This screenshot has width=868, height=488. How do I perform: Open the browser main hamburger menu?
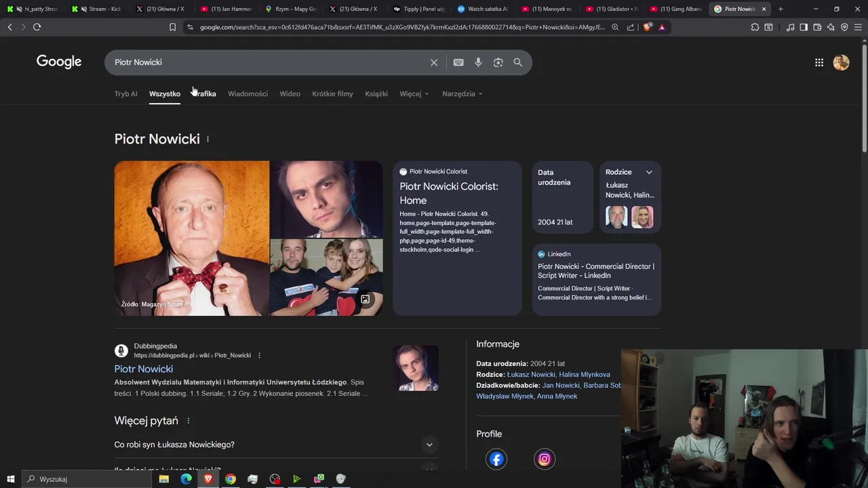coord(858,27)
